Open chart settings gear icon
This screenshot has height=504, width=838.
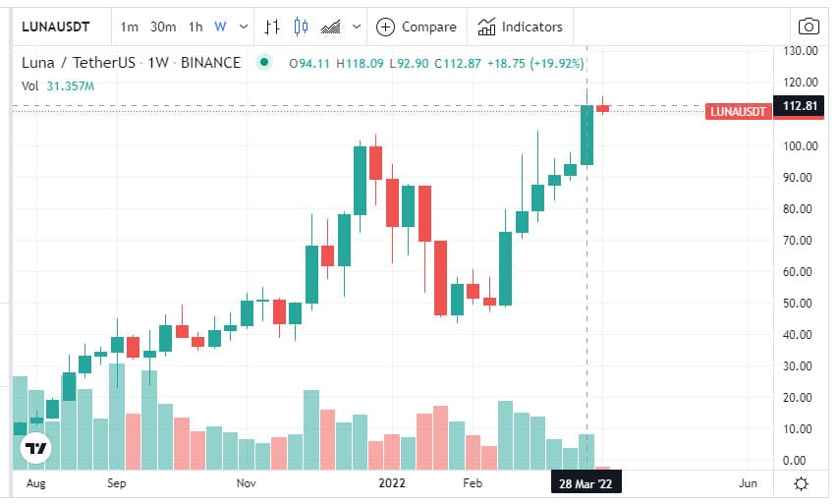click(x=801, y=483)
